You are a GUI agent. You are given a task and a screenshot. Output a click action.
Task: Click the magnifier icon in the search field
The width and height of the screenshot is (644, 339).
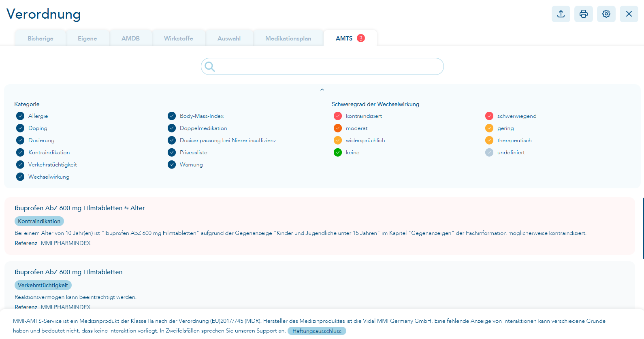[210, 66]
